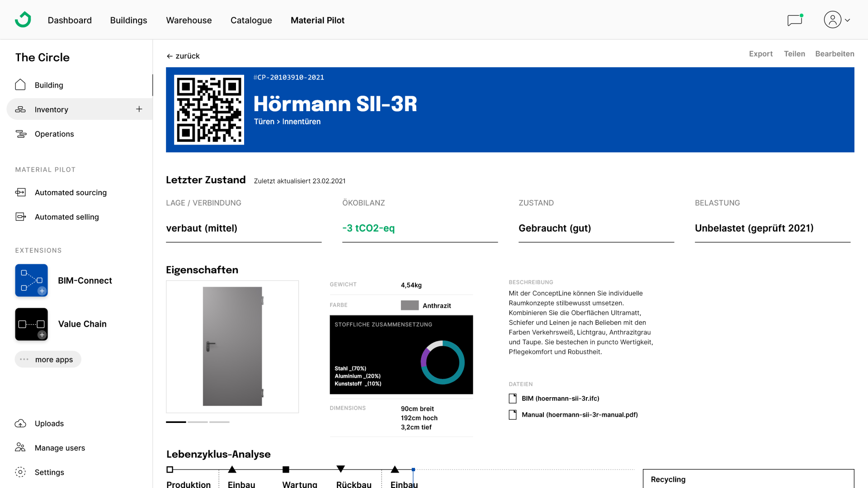Open the BIM-Connect extension icon
The image size is (868, 488).
click(x=31, y=280)
